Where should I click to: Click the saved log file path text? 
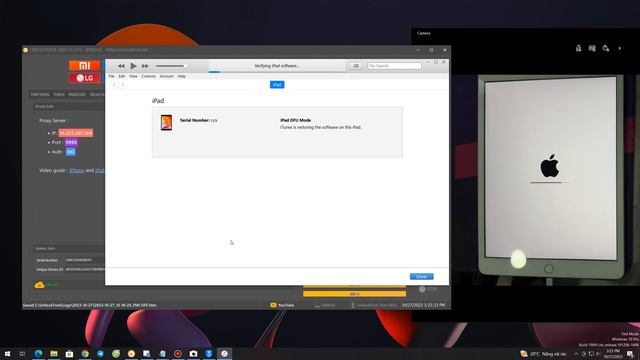pos(89,305)
